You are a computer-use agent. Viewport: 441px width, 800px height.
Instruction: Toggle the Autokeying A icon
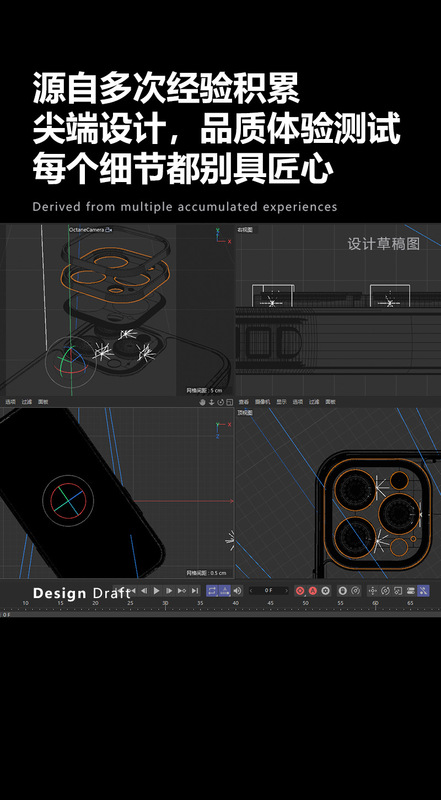312,591
